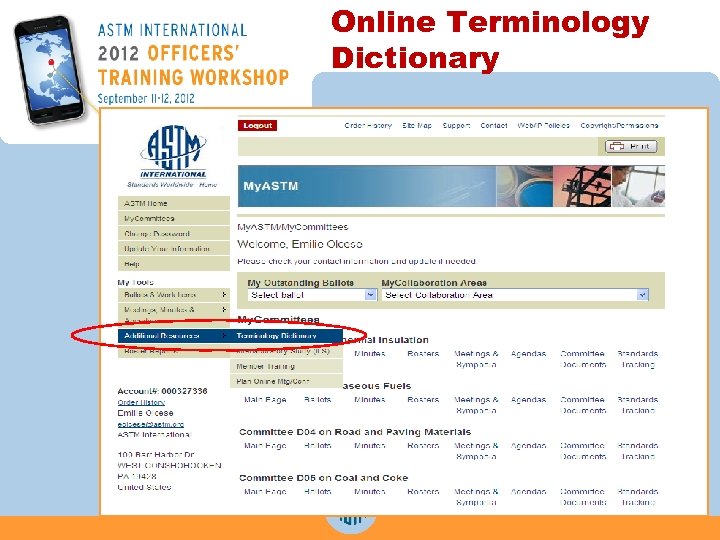Click the Order History link under Account
Image resolution: width=720 pixels, height=540 pixels.
[x=141, y=402]
